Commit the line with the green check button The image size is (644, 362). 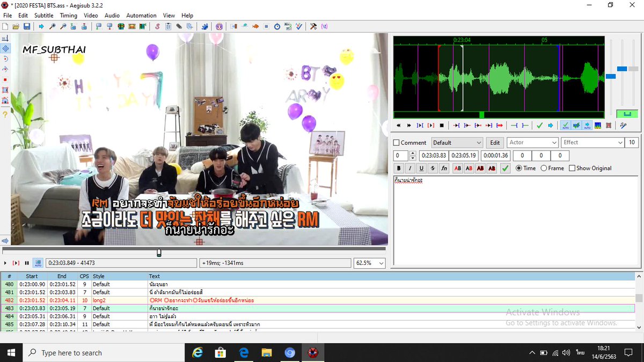(505, 168)
